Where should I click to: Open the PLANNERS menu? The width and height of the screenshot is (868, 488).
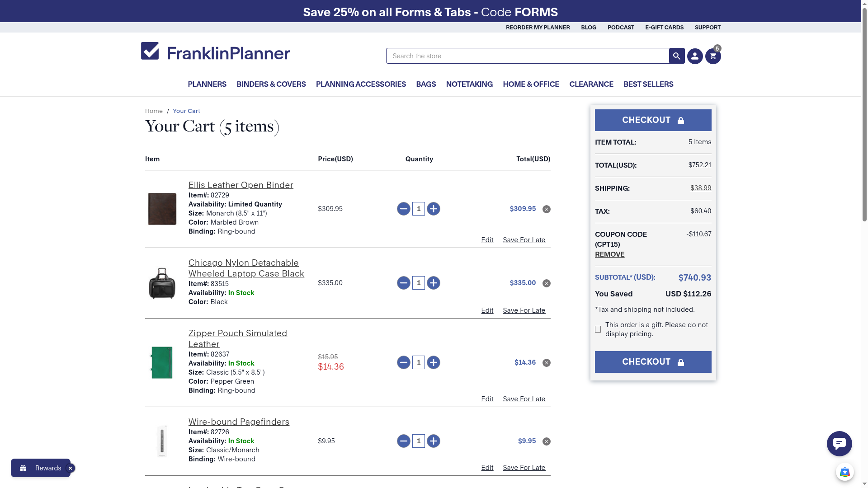click(207, 84)
